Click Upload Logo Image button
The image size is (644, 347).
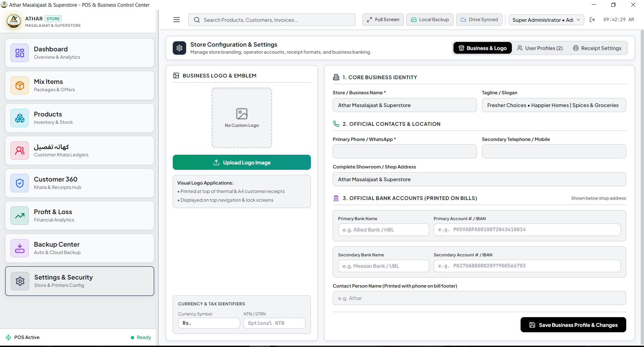tap(242, 162)
